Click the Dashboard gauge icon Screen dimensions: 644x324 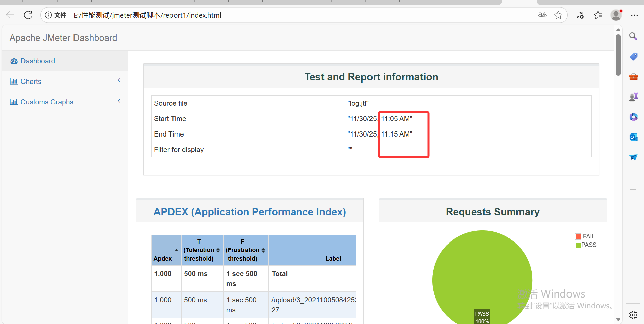click(x=14, y=61)
